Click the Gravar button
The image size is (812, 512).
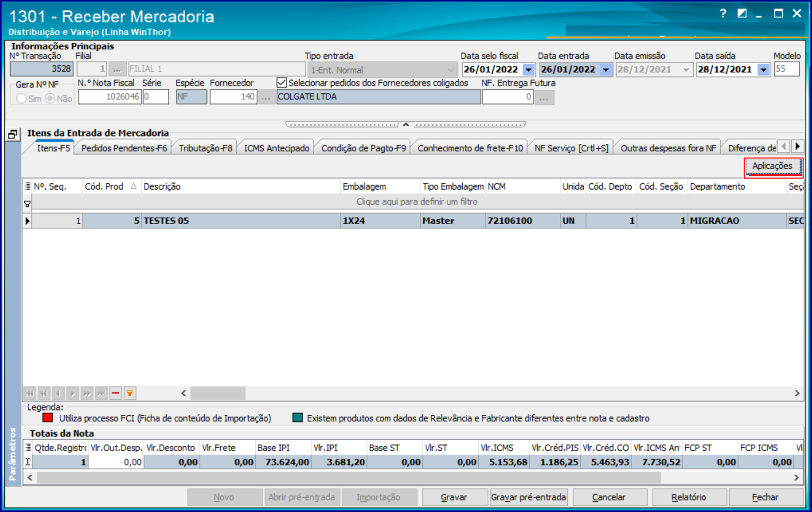coord(454,497)
